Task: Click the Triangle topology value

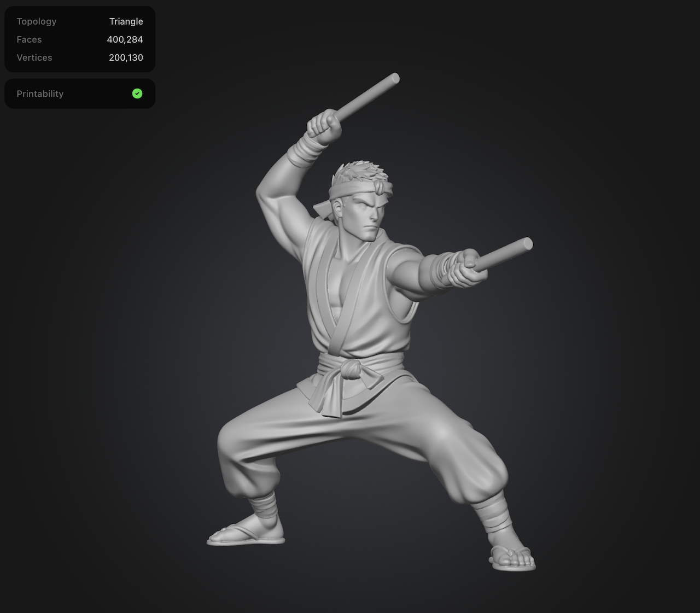Action: pyautogui.click(x=126, y=21)
